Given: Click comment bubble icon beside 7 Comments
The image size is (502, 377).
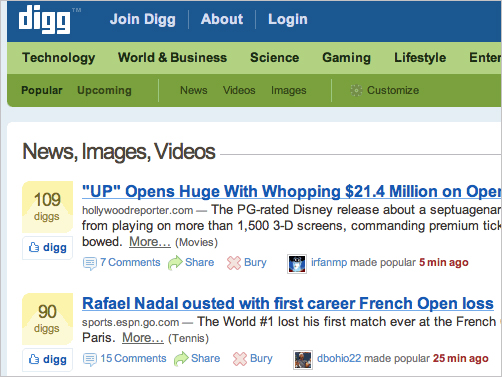Looking at the screenshot, I should tap(90, 263).
